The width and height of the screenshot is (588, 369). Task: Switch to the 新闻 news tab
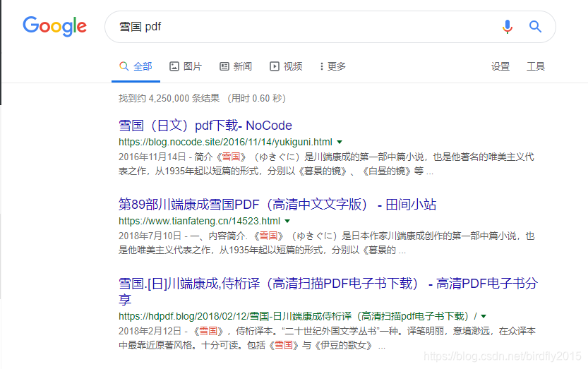pyautogui.click(x=236, y=66)
